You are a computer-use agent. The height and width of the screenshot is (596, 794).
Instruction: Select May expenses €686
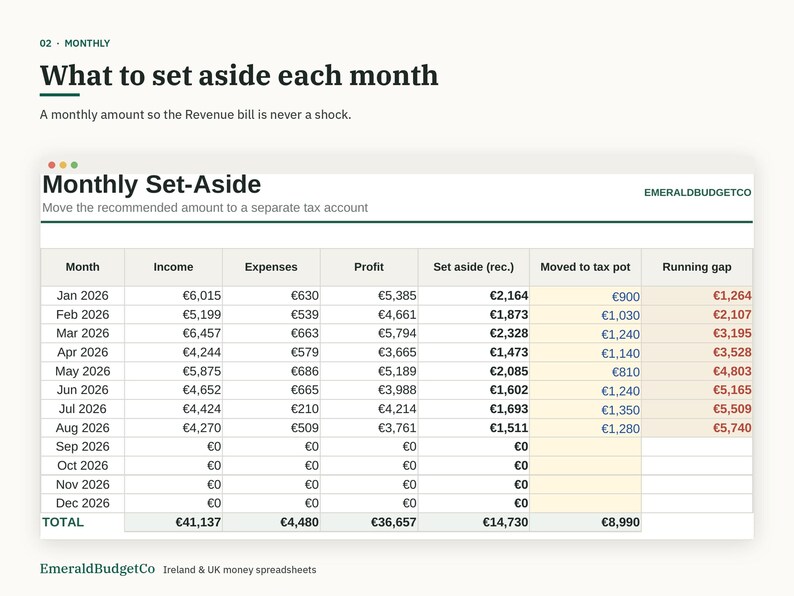[x=271, y=371]
